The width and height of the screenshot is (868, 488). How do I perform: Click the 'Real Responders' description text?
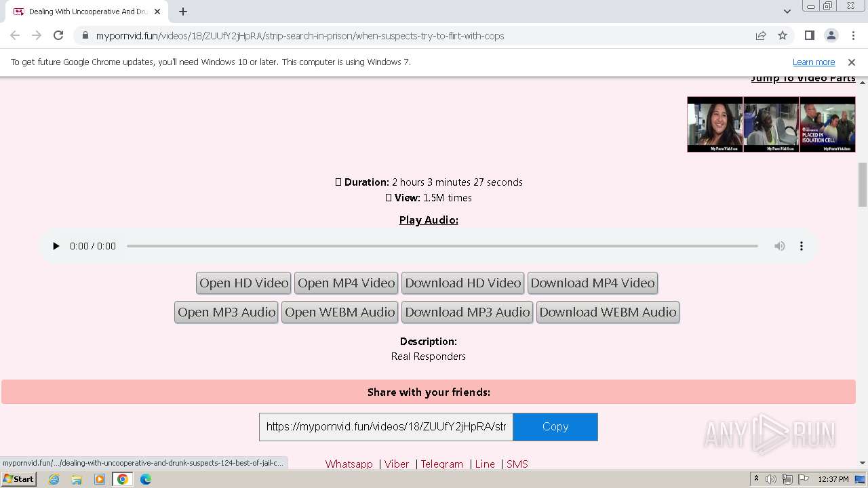click(x=429, y=357)
